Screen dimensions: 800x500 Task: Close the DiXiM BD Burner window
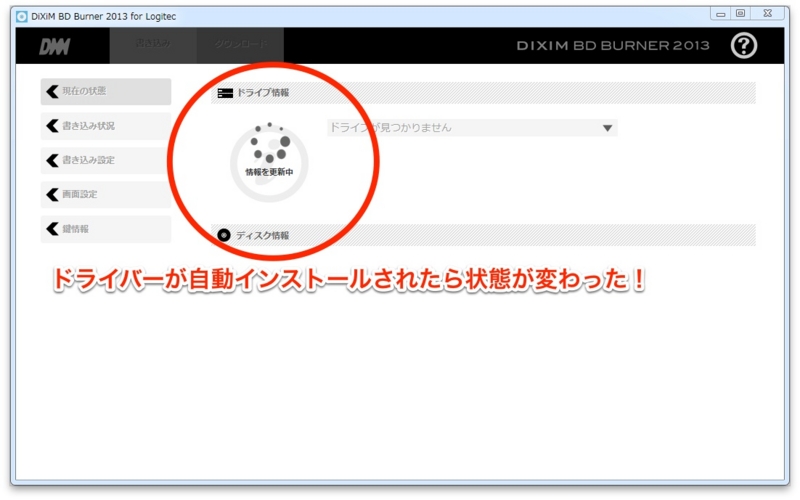pos(767,14)
